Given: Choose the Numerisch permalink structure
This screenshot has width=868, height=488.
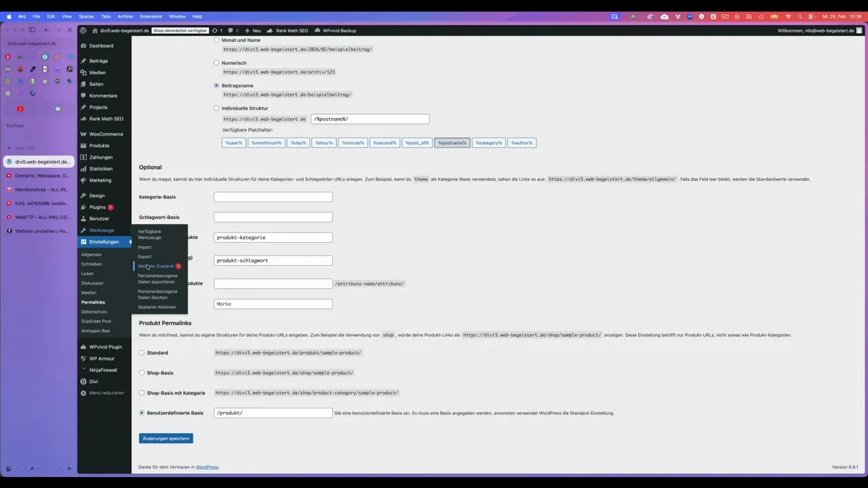Looking at the screenshot, I should 216,62.
